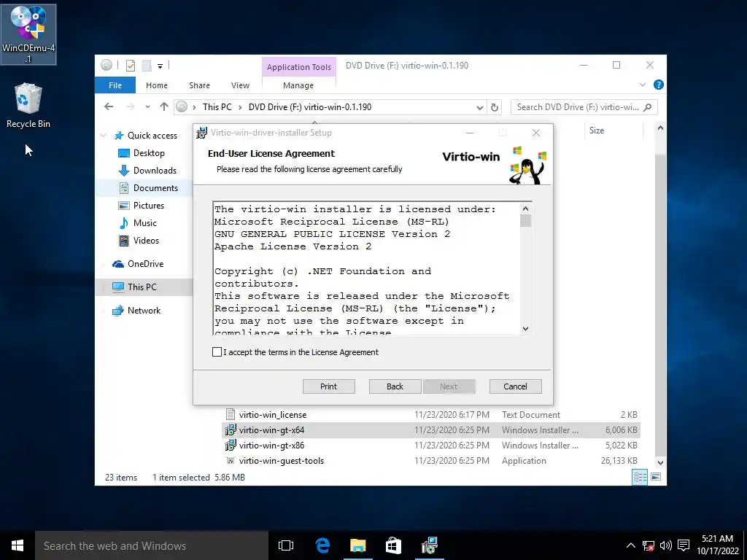Viewport: 747px width, 560px height.
Task: Select the virtio-win-gt-x86 installer file
Action: pyautogui.click(x=271, y=446)
